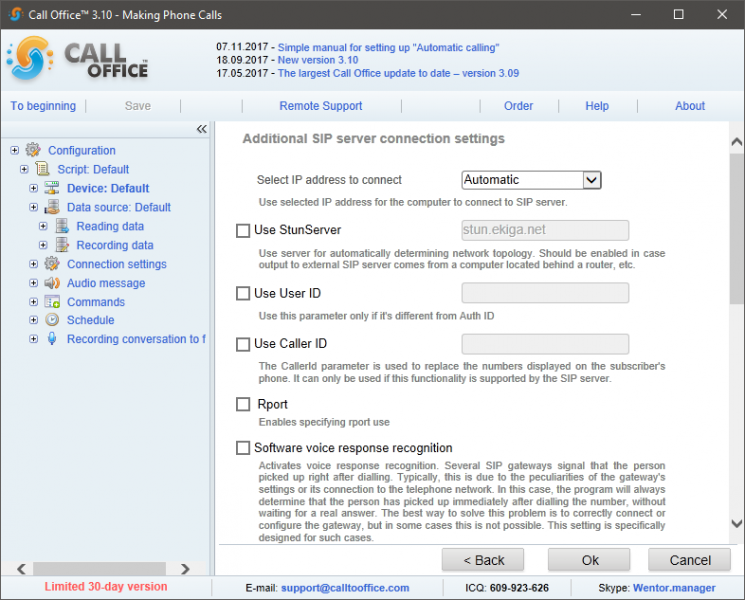Click the Recording data pencil icon
The image size is (745, 600).
click(62, 245)
